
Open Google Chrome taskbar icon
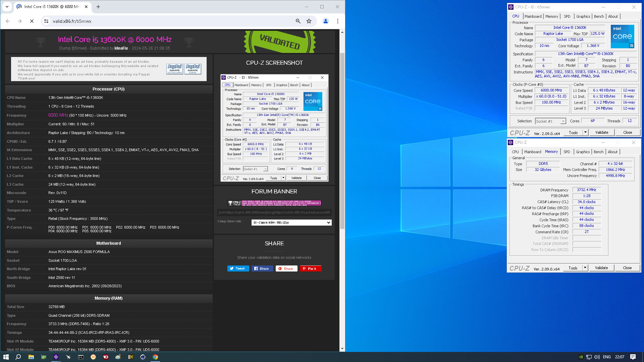tap(155, 357)
